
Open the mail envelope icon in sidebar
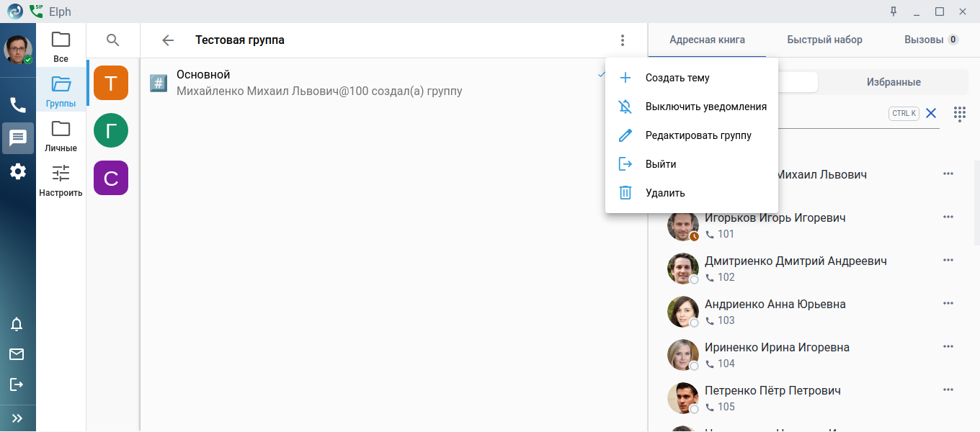pos(17,354)
